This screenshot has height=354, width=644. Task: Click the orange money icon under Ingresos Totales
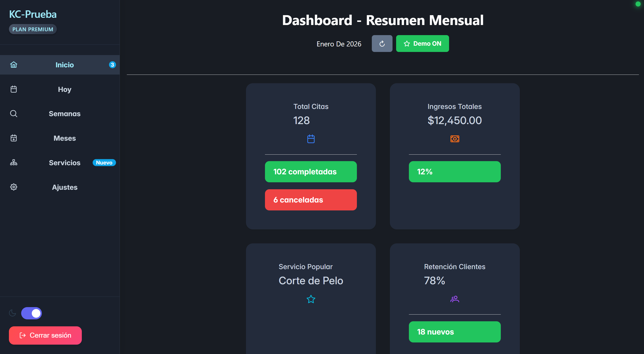(455, 139)
